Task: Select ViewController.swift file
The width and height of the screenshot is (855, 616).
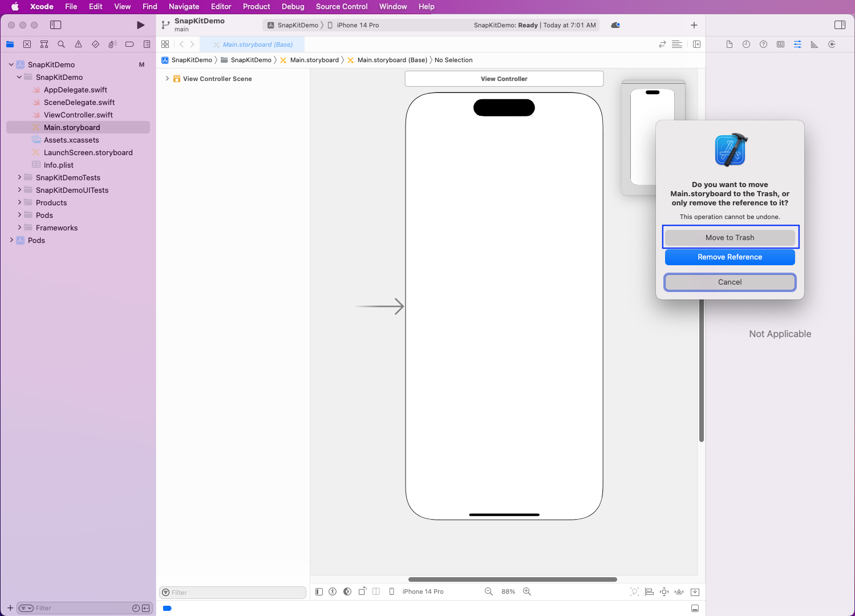Action: point(78,115)
